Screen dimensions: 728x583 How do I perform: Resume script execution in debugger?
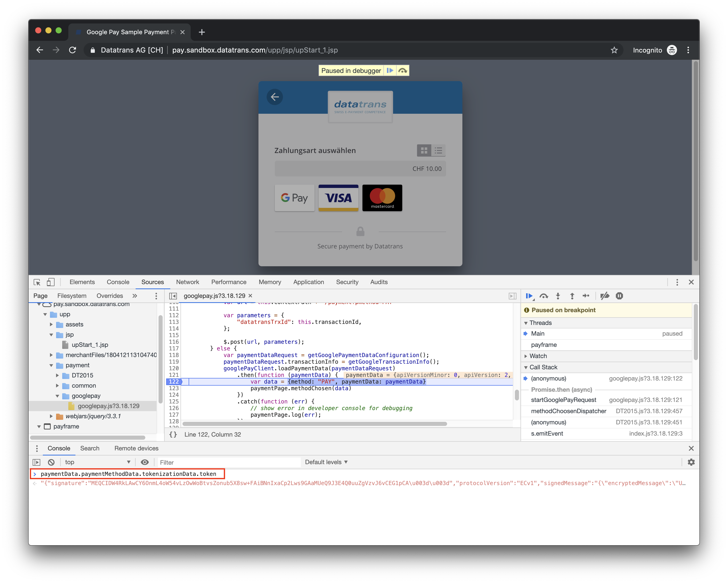(x=529, y=296)
